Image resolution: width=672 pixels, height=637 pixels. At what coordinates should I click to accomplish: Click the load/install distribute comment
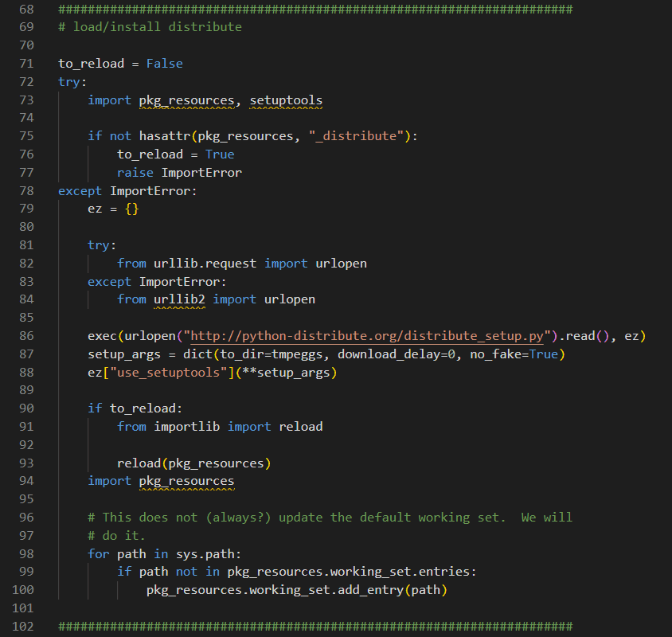coord(150,26)
